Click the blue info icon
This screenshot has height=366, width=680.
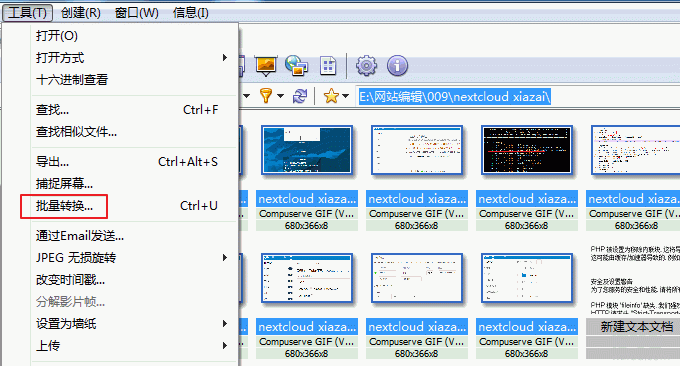click(x=397, y=66)
